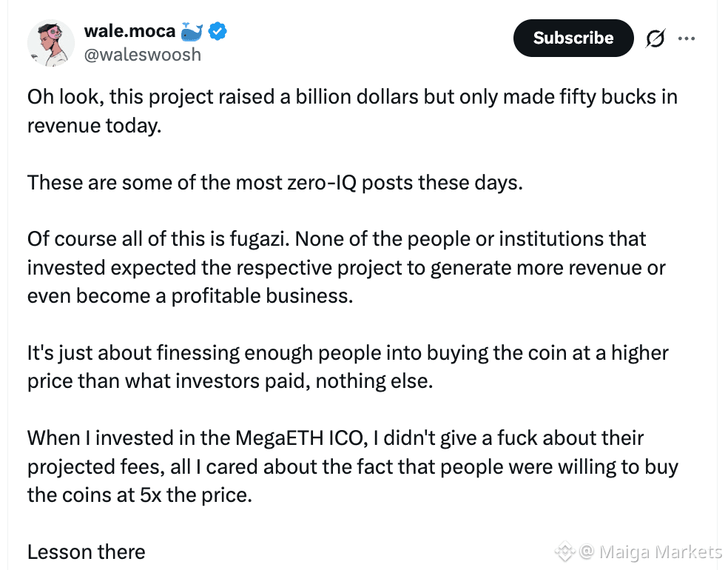Open the three-dot more options menu
Viewport: 728px width, 570px height.
click(x=687, y=38)
